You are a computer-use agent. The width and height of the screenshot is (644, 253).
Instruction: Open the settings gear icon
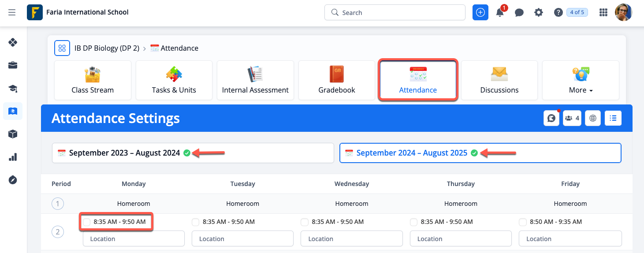(x=539, y=13)
